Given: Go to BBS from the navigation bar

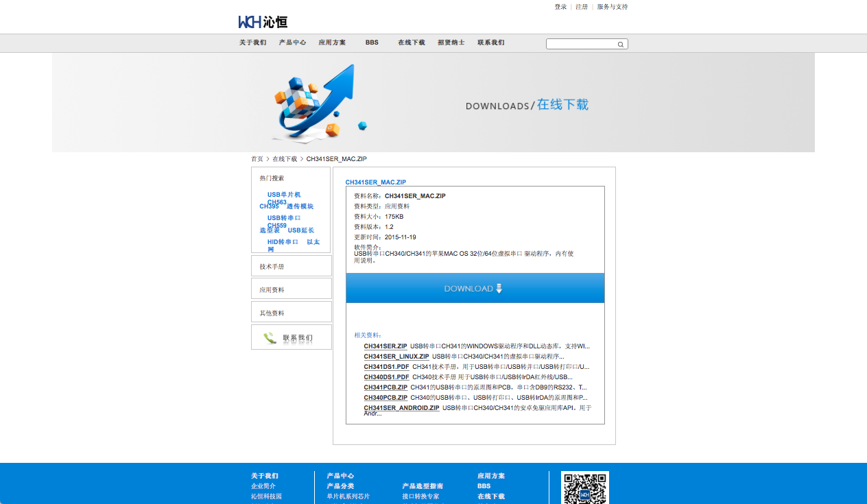Looking at the screenshot, I should 372,43.
